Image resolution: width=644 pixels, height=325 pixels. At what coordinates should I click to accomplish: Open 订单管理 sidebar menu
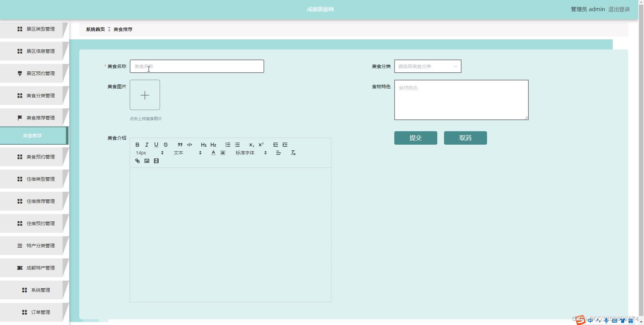pyautogui.click(x=34, y=312)
